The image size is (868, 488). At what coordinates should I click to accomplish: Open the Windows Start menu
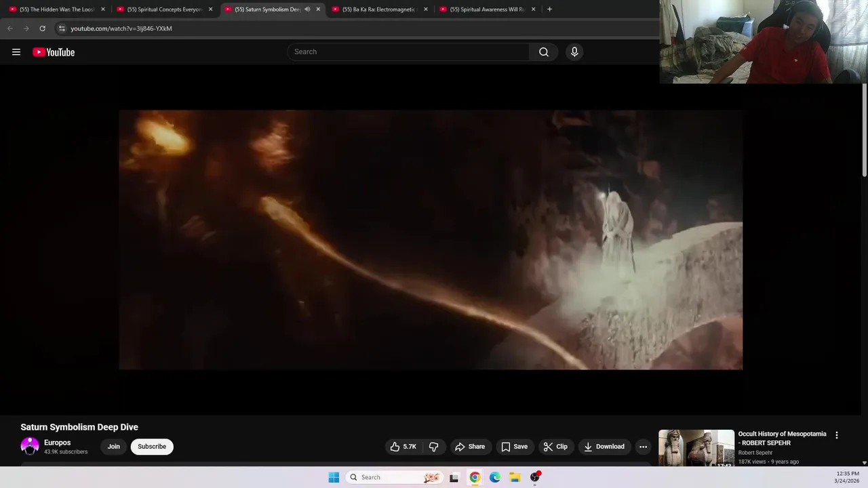tap(334, 477)
